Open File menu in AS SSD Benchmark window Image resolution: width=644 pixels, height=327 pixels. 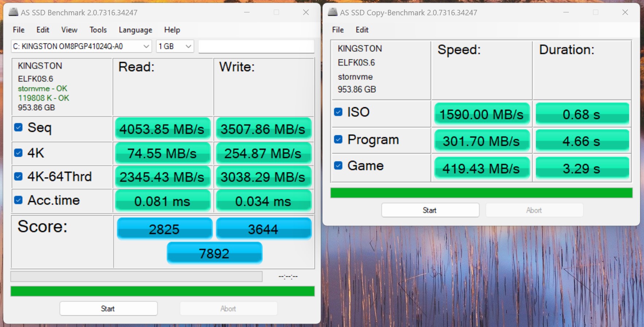(x=19, y=30)
